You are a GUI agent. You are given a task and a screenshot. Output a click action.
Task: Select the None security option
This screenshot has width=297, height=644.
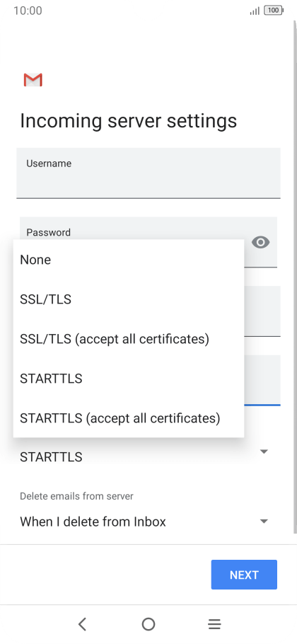coord(129,260)
